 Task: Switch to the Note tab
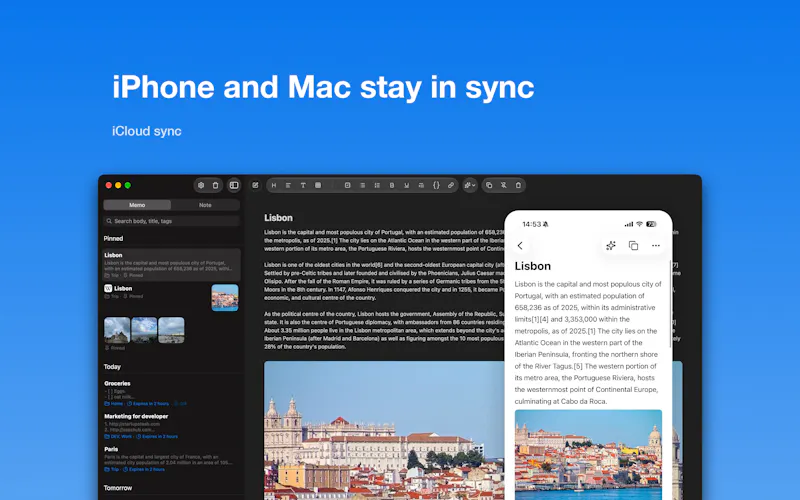coord(205,205)
